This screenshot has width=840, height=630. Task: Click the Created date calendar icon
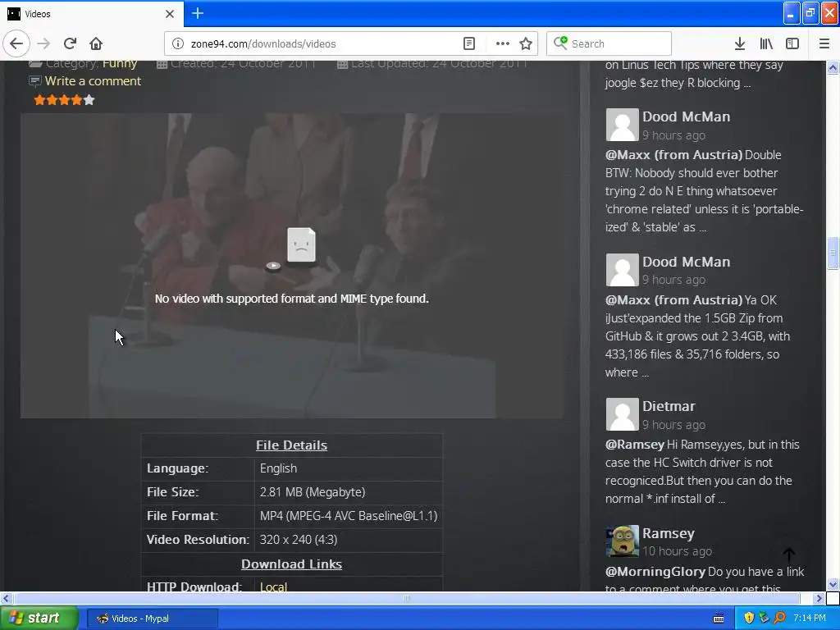[162, 64]
